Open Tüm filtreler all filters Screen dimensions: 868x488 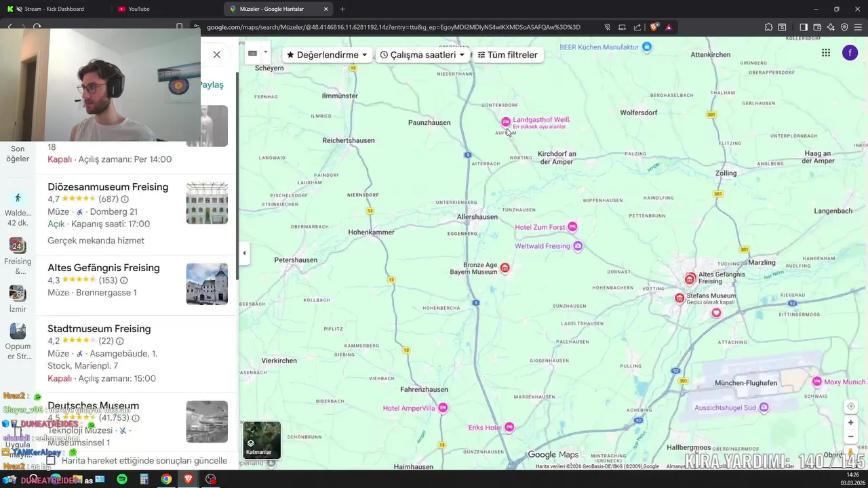point(508,55)
